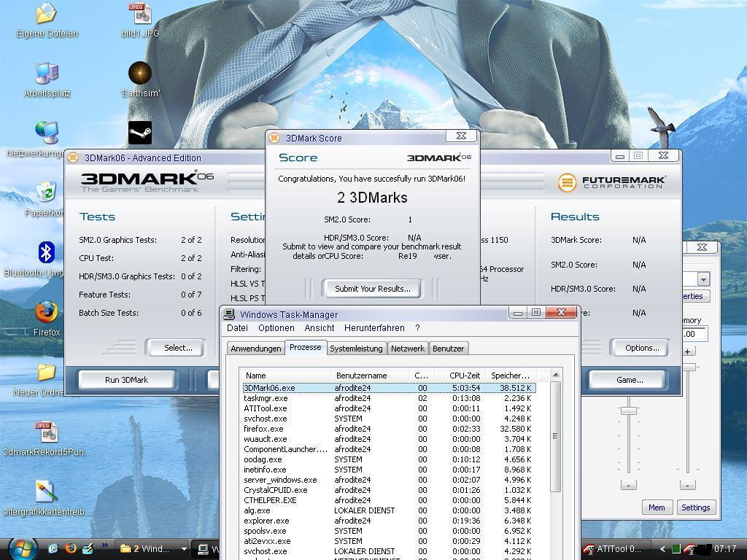The height and width of the screenshot is (560, 747).
Task: Open the Netzwerkumgebung desktop icon
Action: (x=46, y=133)
